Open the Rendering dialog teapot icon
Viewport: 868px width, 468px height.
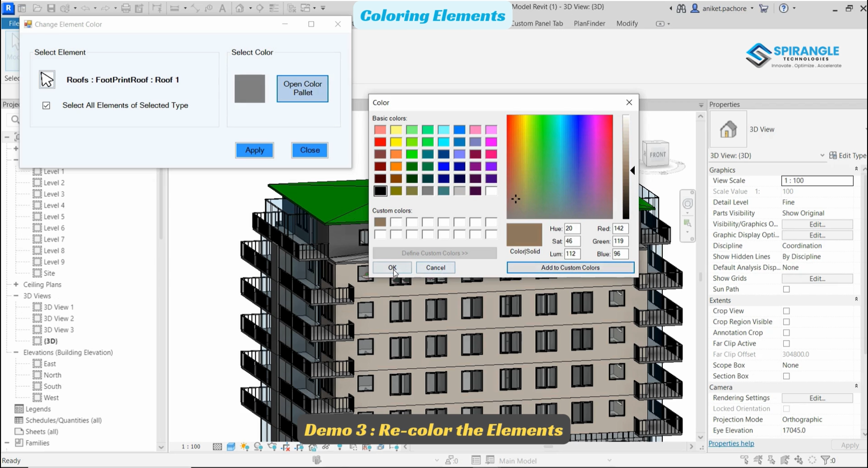(272, 447)
